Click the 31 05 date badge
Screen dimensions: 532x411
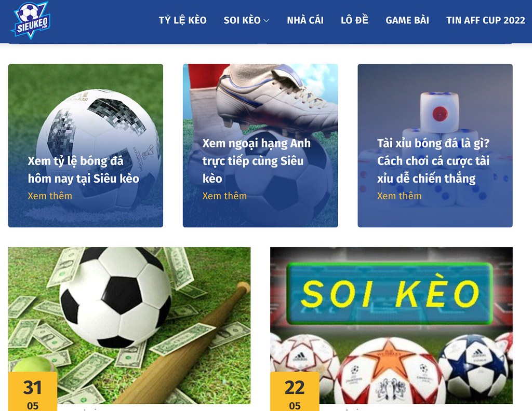point(33,392)
